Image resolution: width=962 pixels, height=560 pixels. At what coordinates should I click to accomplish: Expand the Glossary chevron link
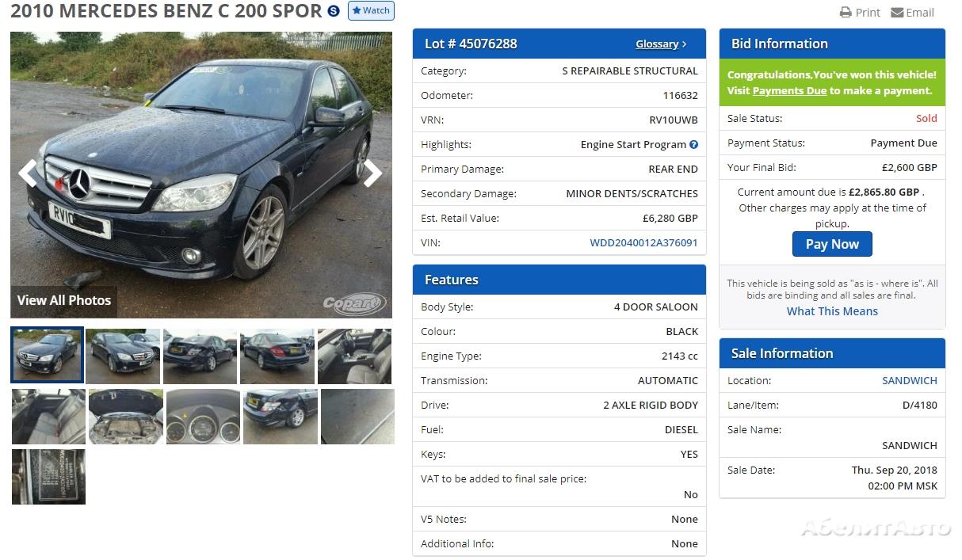(661, 44)
